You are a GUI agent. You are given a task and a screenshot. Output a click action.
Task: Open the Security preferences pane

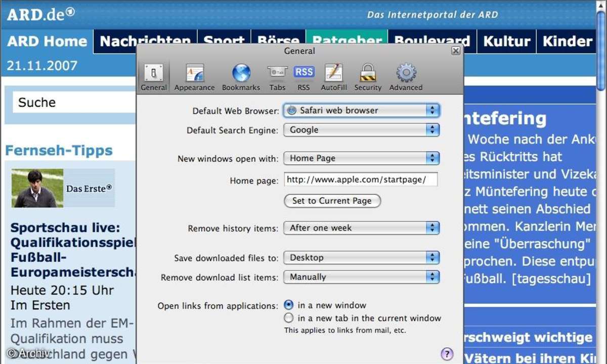click(x=368, y=77)
